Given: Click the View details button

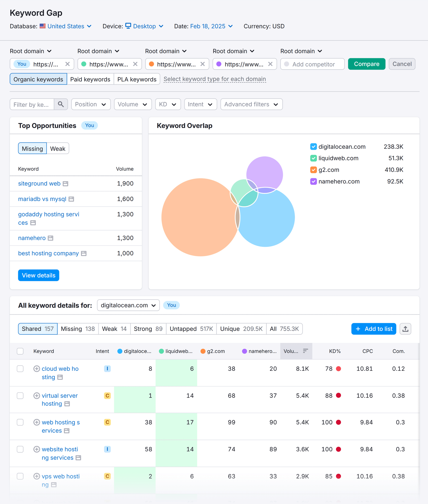Looking at the screenshot, I should pyautogui.click(x=39, y=275).
